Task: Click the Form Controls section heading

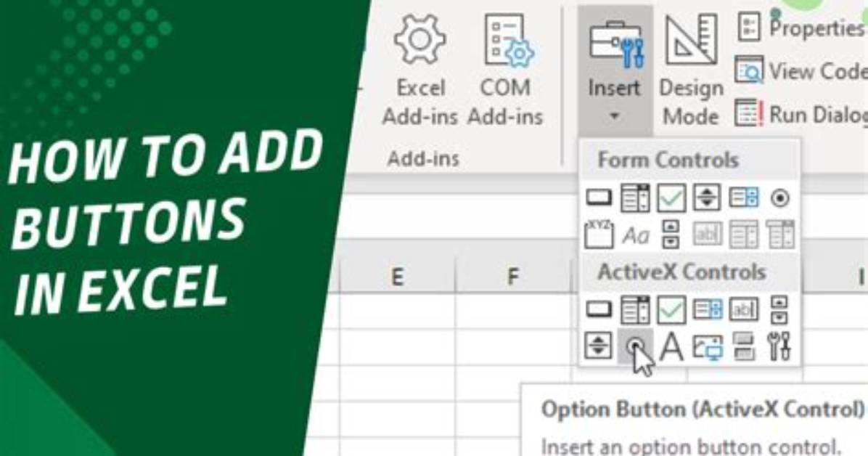Action: click(668, 160)
